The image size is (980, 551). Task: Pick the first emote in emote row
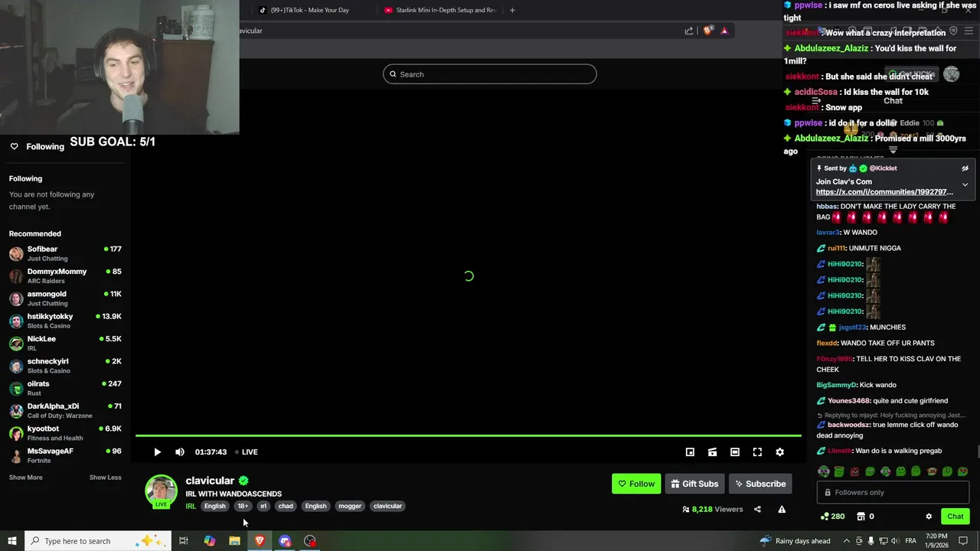pyautogui.click(x=824, y=471)
